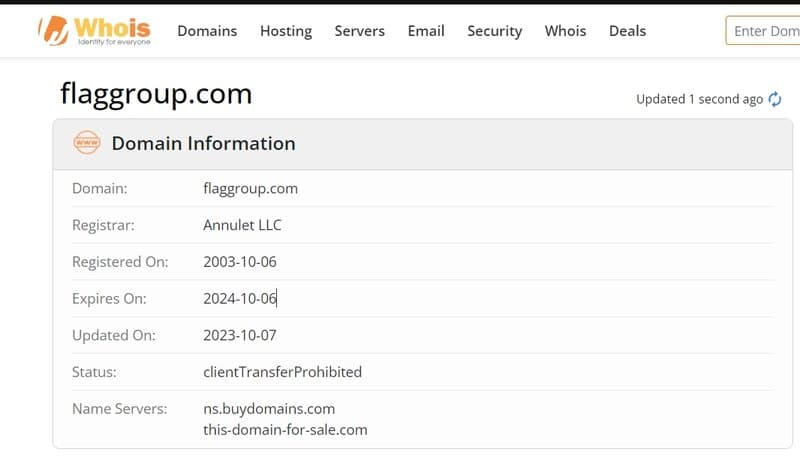Image resolution: width=800 pixels, height=464 pixels.
Task: Click the this-domain-for-sale.com name server
Action: coord(285,430)
